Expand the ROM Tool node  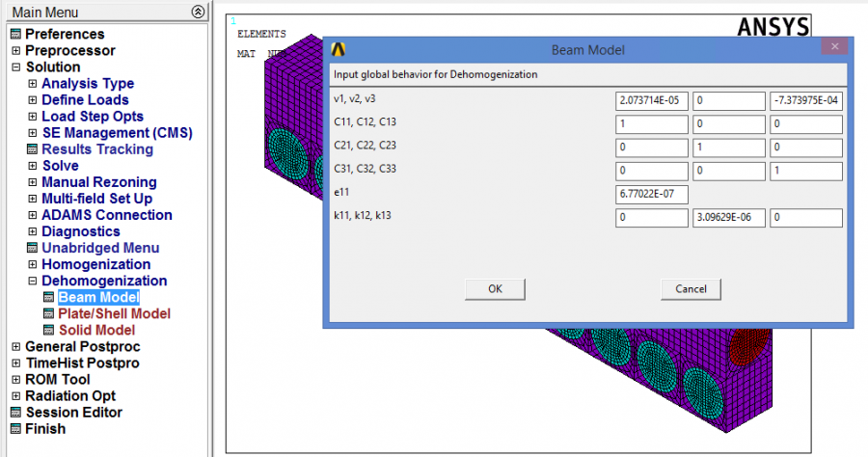pos(16,380)
